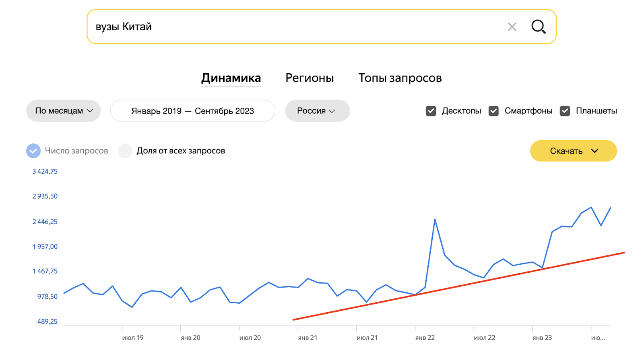Click the янв 21 axis label

click(x=308, y=338)
